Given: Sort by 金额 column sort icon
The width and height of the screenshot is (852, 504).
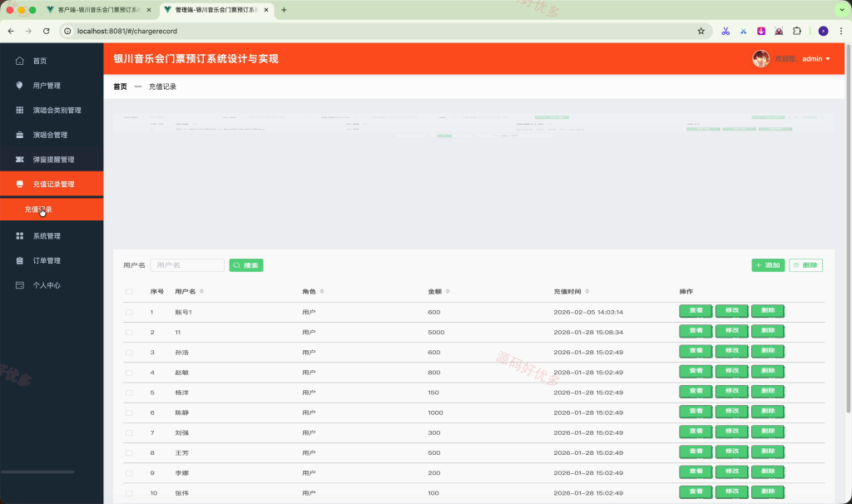Looking at the screenshot, I should point(448,292).
